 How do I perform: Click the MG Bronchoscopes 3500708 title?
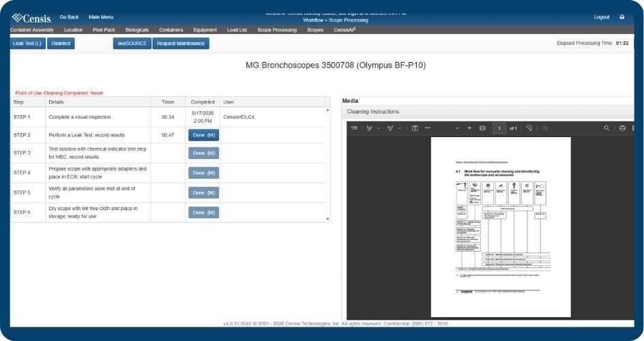pyautogui.click(x=336, y=65)
